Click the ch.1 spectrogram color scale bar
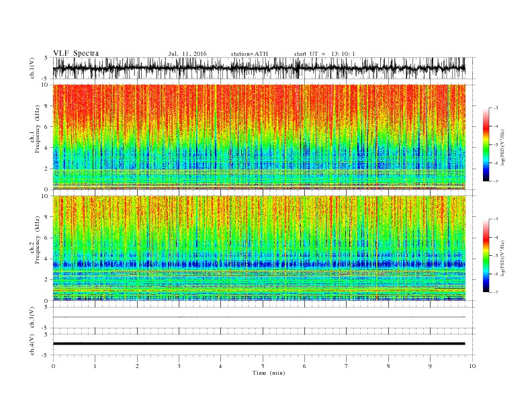This screenshot has width=532, height=411. click(x=486, y=144)
